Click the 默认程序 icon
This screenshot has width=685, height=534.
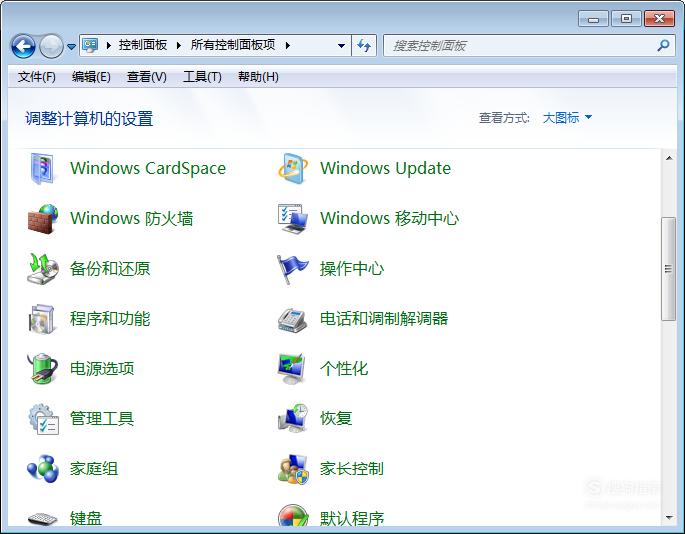(293, 516)
